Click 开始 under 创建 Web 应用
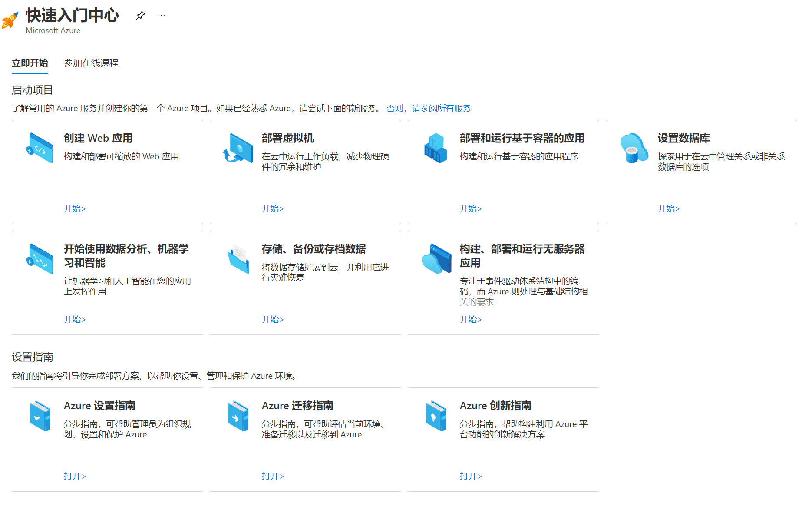 click(x=74, y=208)
